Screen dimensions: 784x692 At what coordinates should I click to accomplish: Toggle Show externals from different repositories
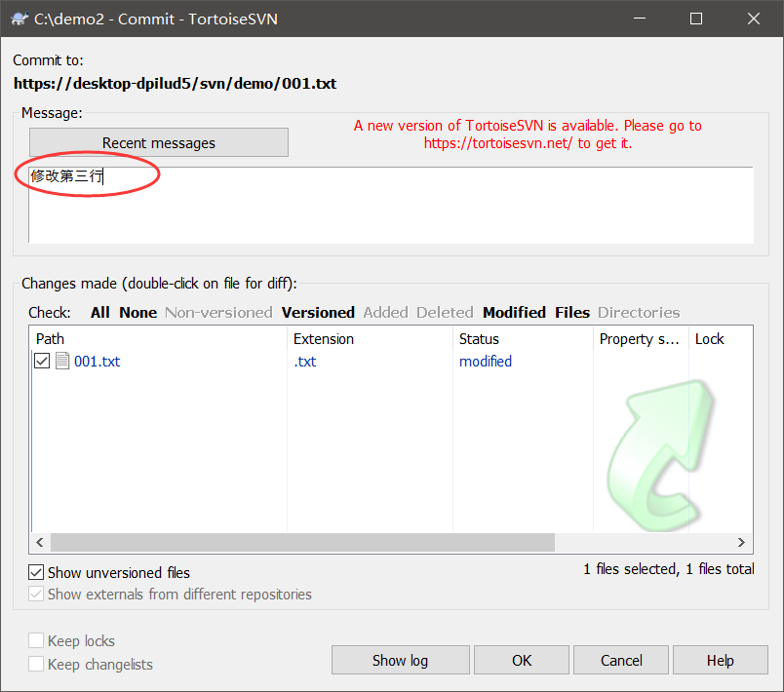[x=36, y=595]
